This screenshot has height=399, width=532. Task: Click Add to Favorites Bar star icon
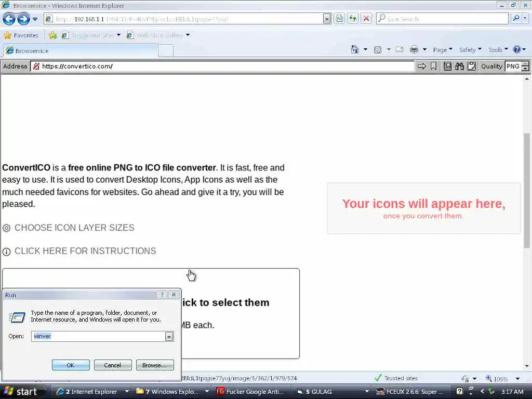pyautogui.click(x=53, y=35)
